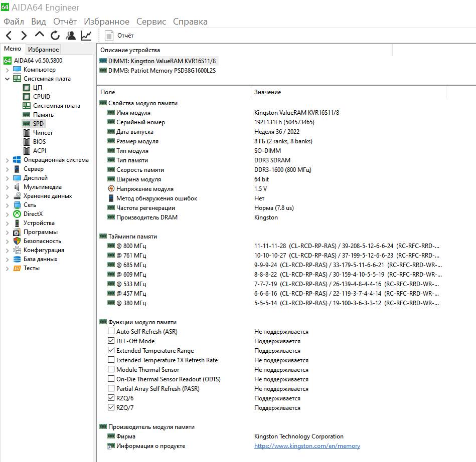
Task: Open the Избранное menu in menu bar
Action: coord(106,22)
